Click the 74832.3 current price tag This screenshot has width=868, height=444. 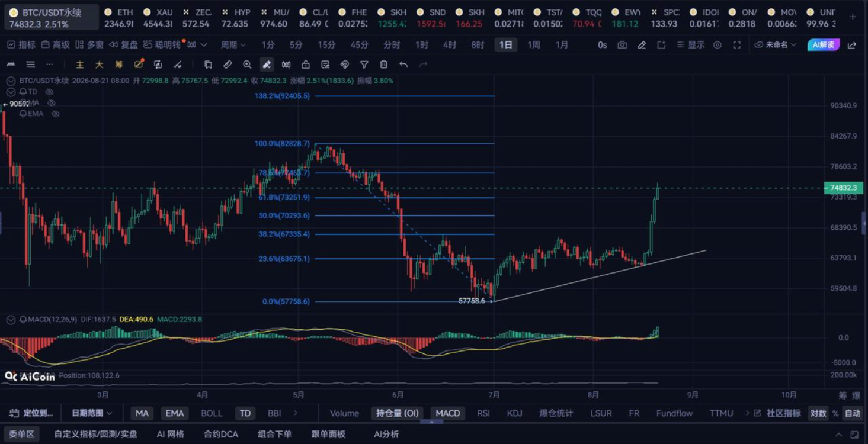(843, 188)
